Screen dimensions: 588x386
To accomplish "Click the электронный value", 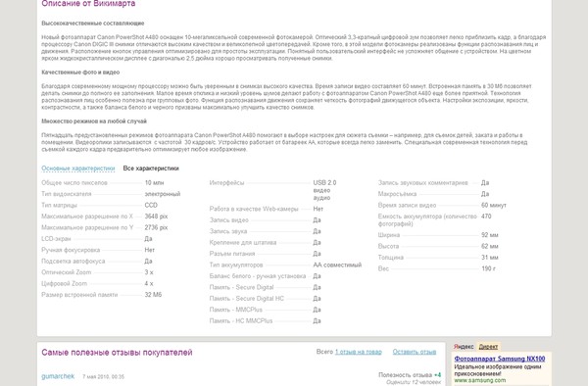I will tap(163, 194).
